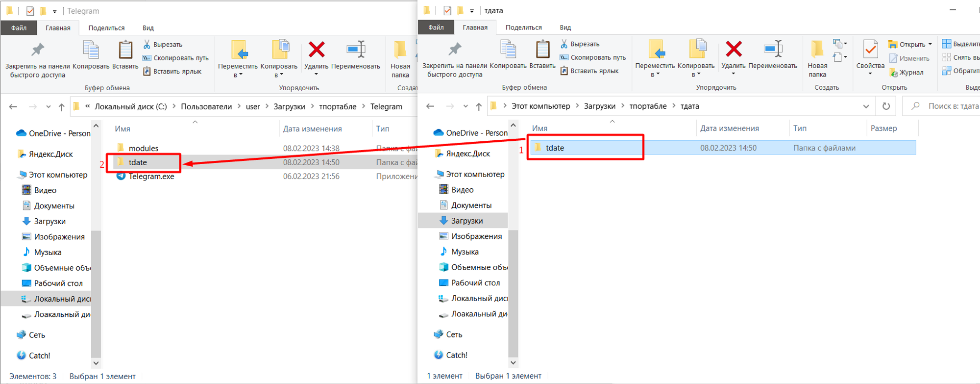Screen dimensions: 980x384
Task: Click Cut scissors icon in left ribbon
Action: (147, 45)
